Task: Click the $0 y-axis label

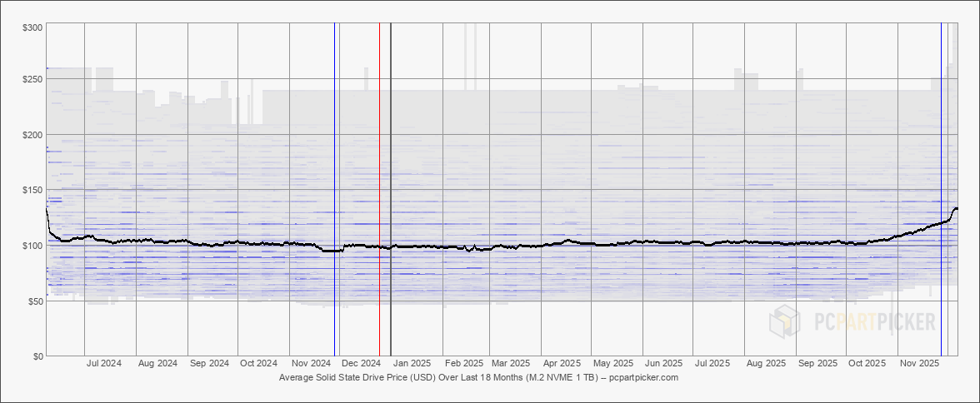Action: point(37,356)
